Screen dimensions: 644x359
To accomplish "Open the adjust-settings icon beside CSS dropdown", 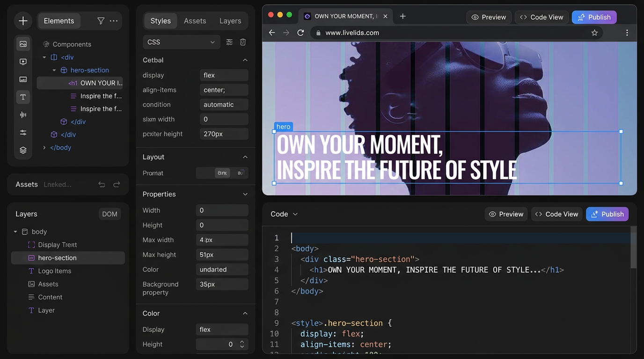I will [x=229, y=42].
